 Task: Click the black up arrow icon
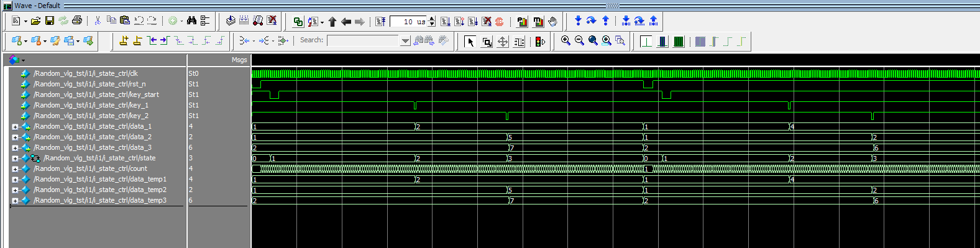coord(332,22)
